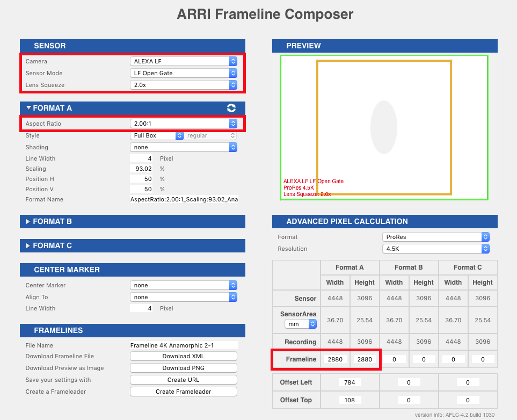Click the Format C Frameline Height field
The height and width of the screenshot is (420, 517).
[483, 359]
